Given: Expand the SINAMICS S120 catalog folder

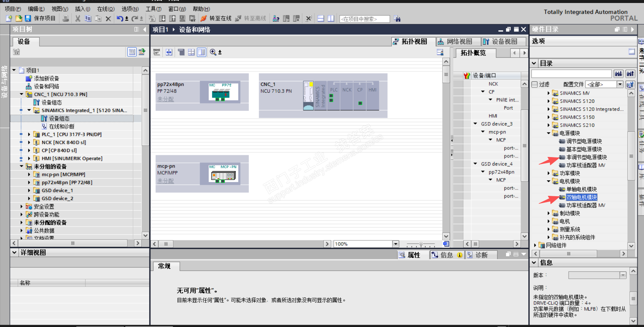Looking at the screenshot, I should coord(549,101).
